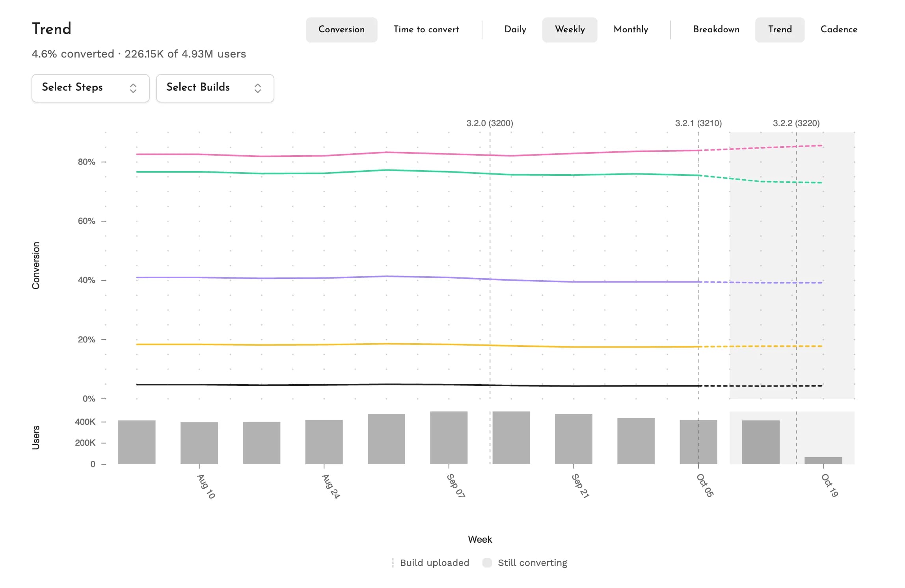
Task: Click the 3.2.0 (3200) build marker label
Action: point(490,123)
